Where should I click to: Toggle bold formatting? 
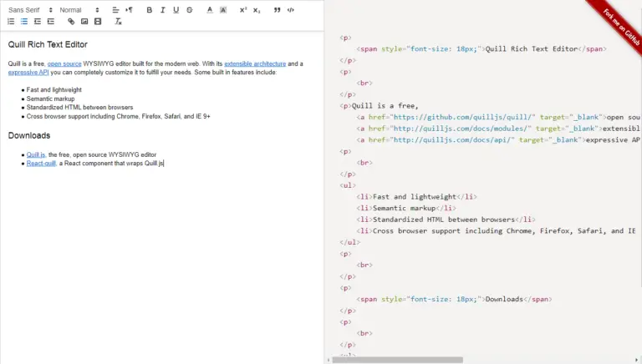(x=149, y=10)
